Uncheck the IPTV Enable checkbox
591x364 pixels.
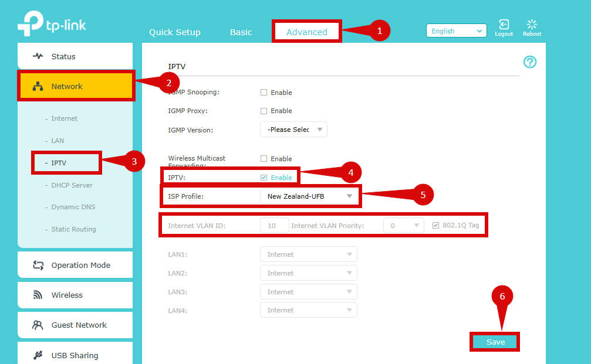point(264,178)
